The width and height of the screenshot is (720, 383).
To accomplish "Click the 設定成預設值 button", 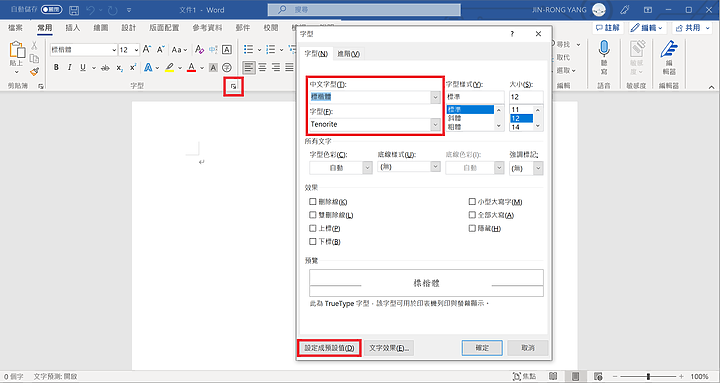I will tap(329, 348).
